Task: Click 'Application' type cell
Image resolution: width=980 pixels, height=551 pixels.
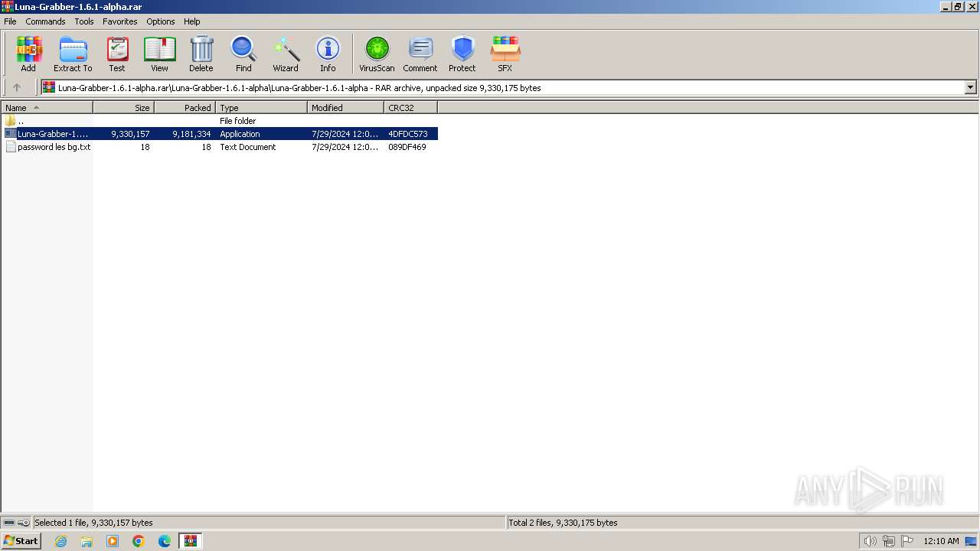Action: (x=240, y=134)
